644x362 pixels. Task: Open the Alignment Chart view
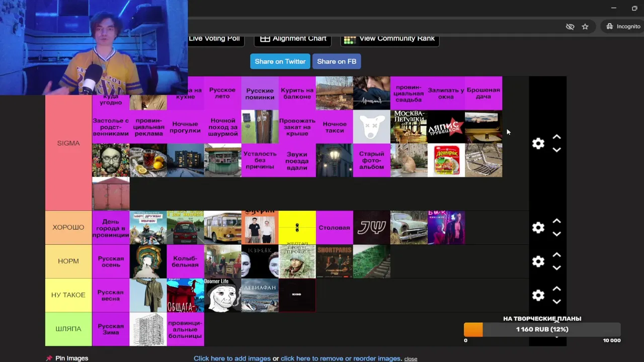293,39
